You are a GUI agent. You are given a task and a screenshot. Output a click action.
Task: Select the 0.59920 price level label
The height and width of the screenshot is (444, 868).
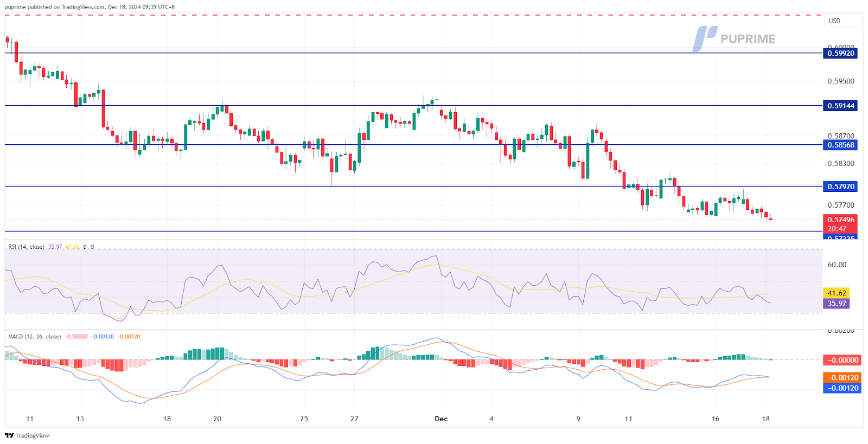click(840, 53)
